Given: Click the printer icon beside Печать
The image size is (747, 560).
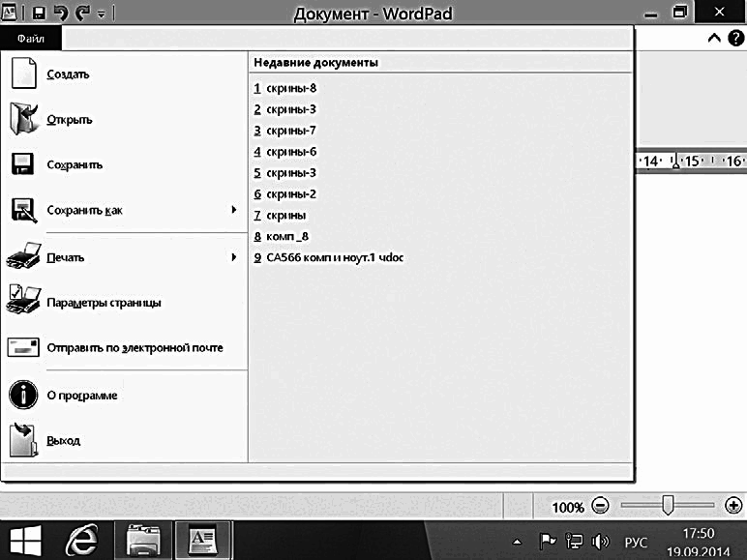Looking at the screenshot, I should click(24, 255).
